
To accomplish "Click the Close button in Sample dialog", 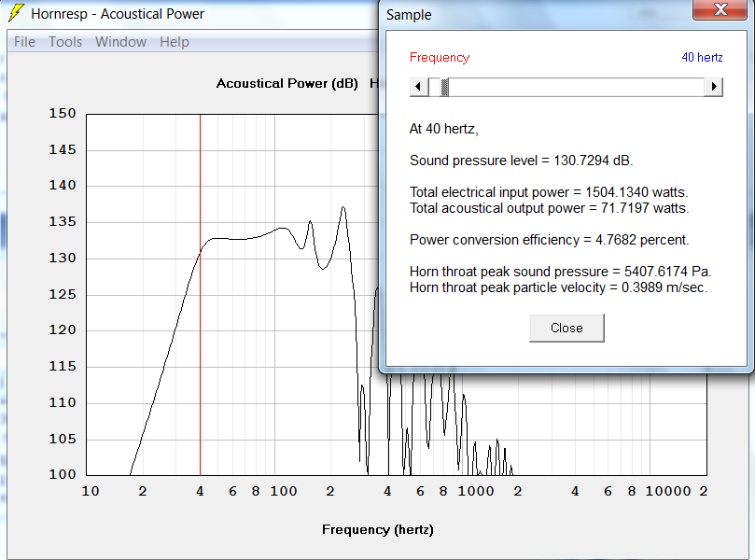I will point(566,328).
